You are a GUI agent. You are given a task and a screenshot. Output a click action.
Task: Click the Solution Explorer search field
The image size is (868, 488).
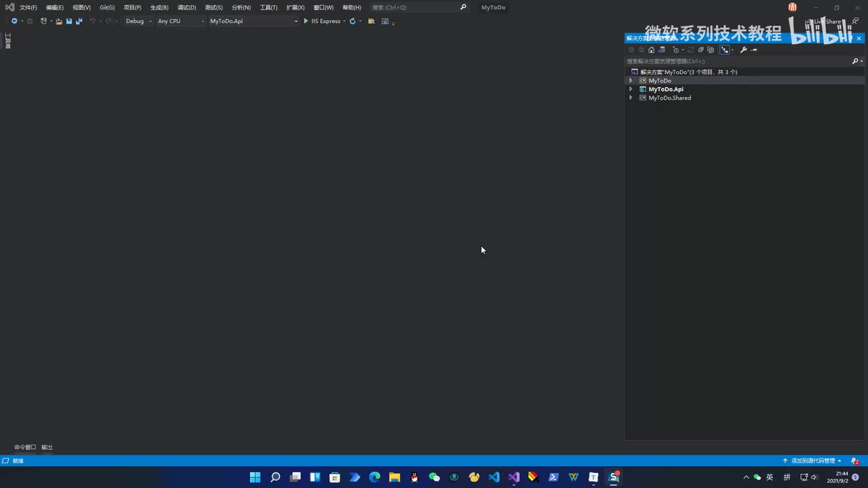pyautogui.click(x=738, y=61)
